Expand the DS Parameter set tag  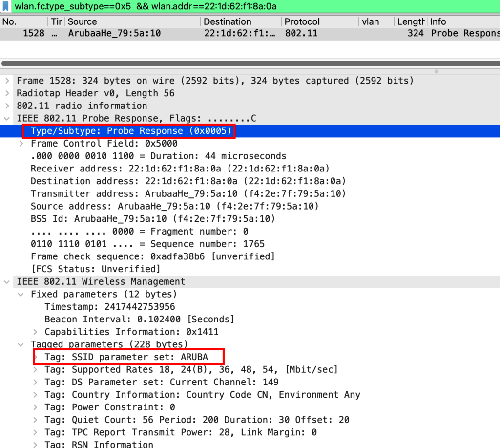pyautogui.click(x=35, y=382)
